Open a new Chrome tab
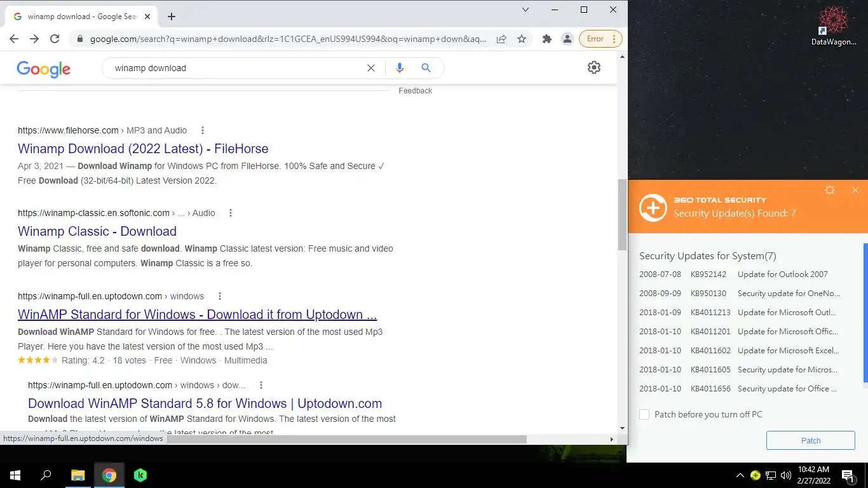The width and height of the screenshot is (868, 488). [x=171, y=17]
